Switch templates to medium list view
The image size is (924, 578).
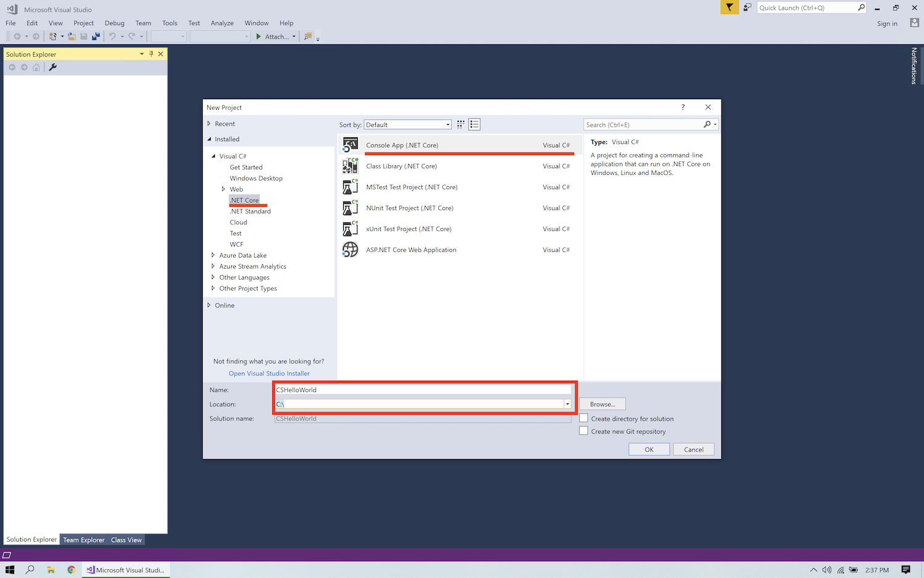click(474, 124)
